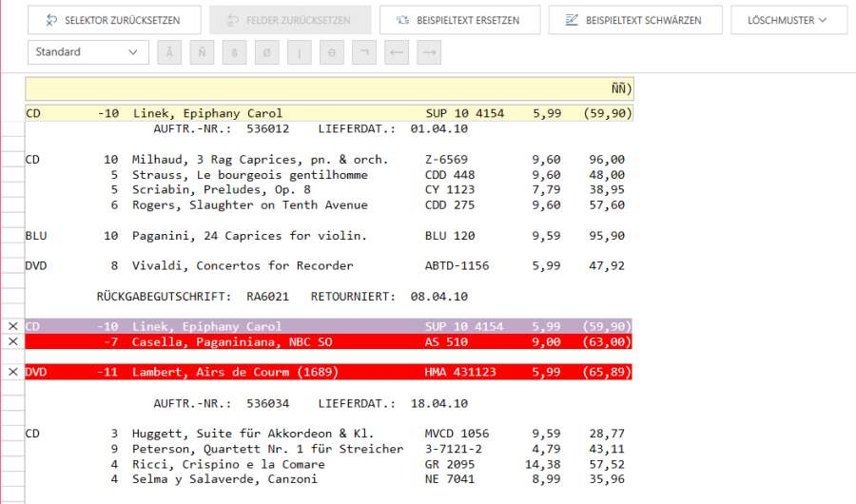This screenshot has width=856, height=504.
Task: Click the Felder zurücksetzen button
Action: (290, 20)
